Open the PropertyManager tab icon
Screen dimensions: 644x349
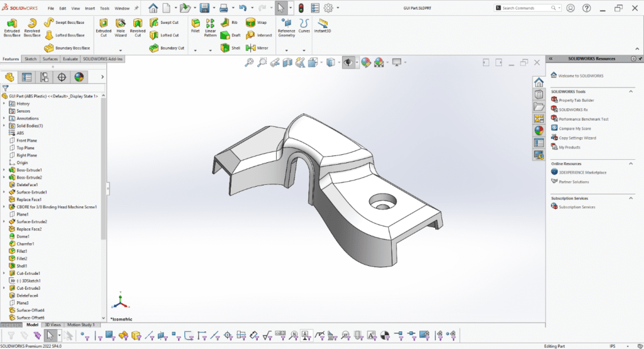point(26,77)
